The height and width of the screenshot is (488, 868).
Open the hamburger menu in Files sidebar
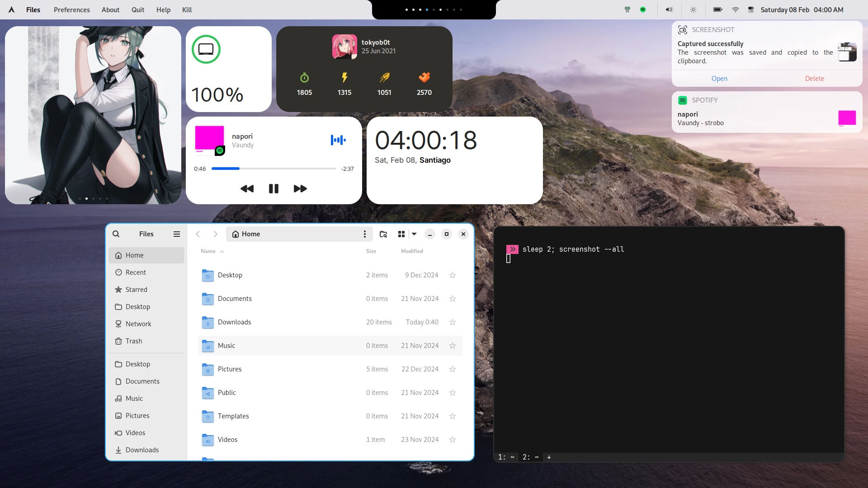(177, 234)
